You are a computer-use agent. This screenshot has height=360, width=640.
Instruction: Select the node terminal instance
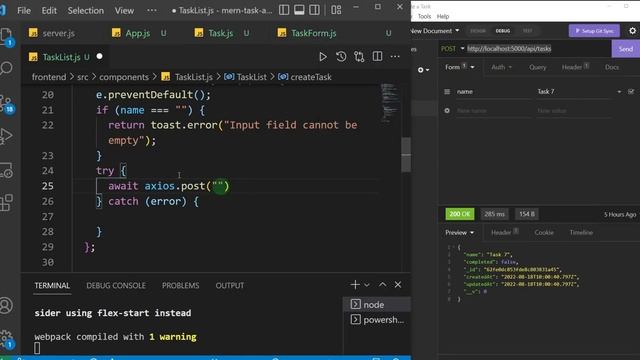tap(376, 304)
